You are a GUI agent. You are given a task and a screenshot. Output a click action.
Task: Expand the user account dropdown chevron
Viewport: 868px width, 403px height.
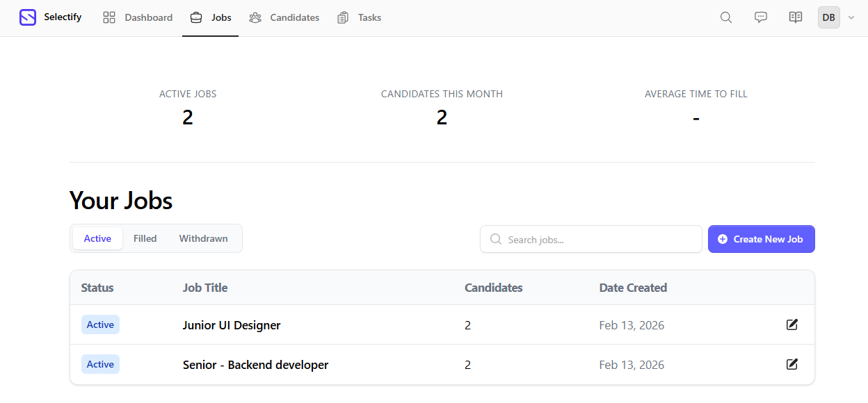tap(851, 18)
